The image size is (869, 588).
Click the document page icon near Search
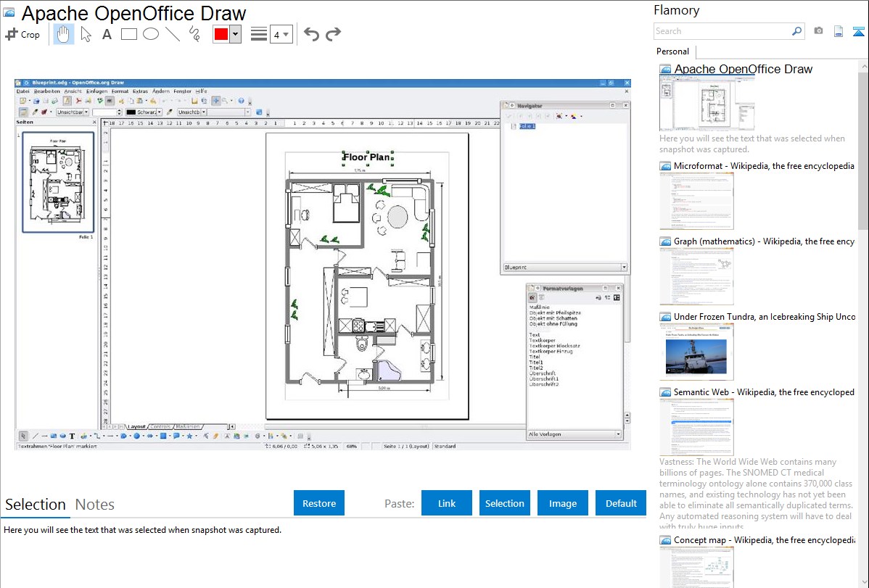click(x=839, y=31)
